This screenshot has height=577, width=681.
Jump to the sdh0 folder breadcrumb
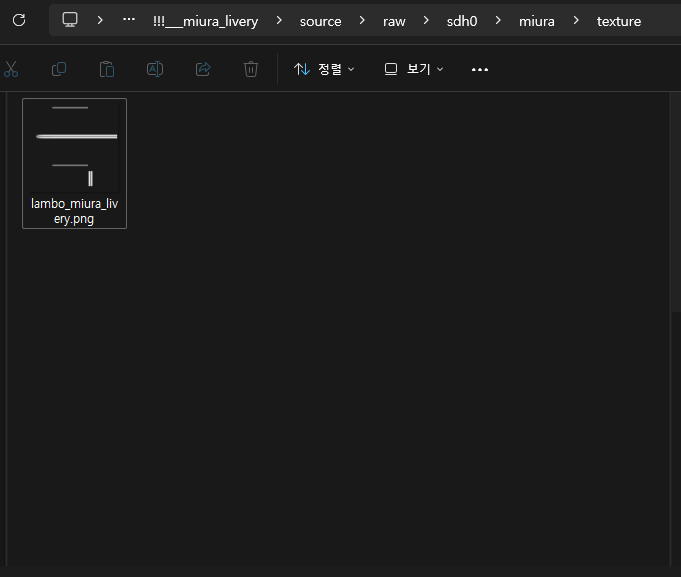(x=464, y=21)
